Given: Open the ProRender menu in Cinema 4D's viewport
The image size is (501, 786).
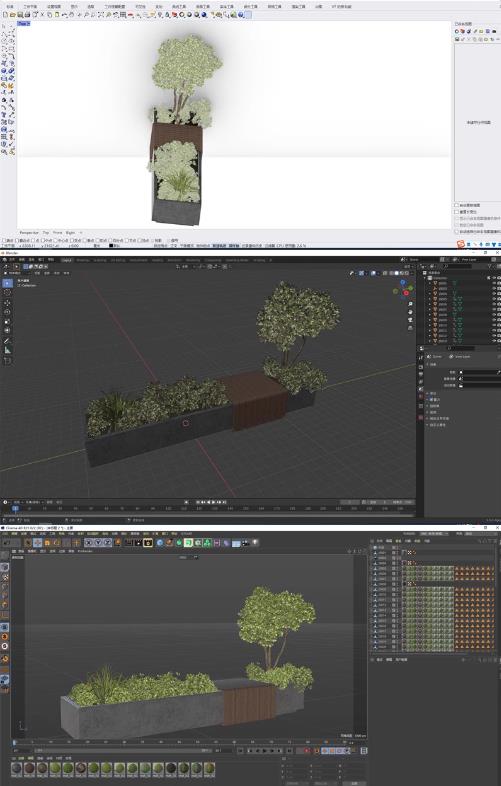Looking at the screenshot, I should click(x=85, y=551).
